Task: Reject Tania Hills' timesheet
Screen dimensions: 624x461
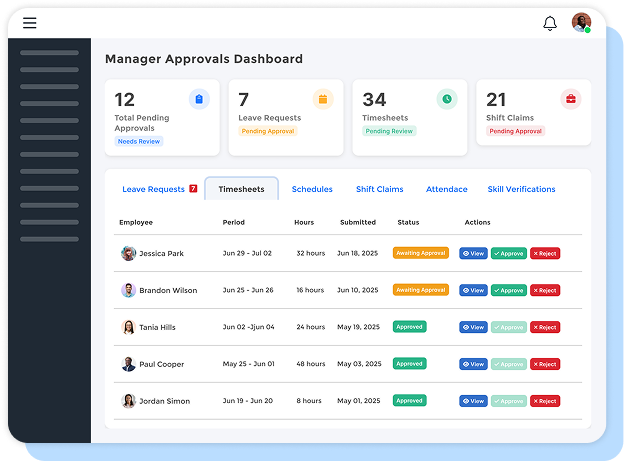Action: coord(545,327)
